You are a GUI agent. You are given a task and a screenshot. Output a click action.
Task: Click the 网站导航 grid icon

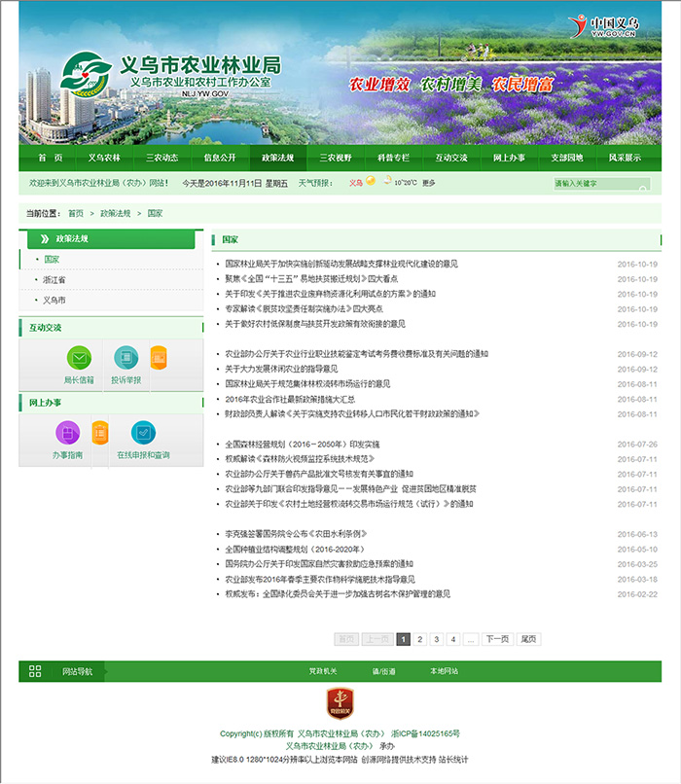click(x=35, y=671)
